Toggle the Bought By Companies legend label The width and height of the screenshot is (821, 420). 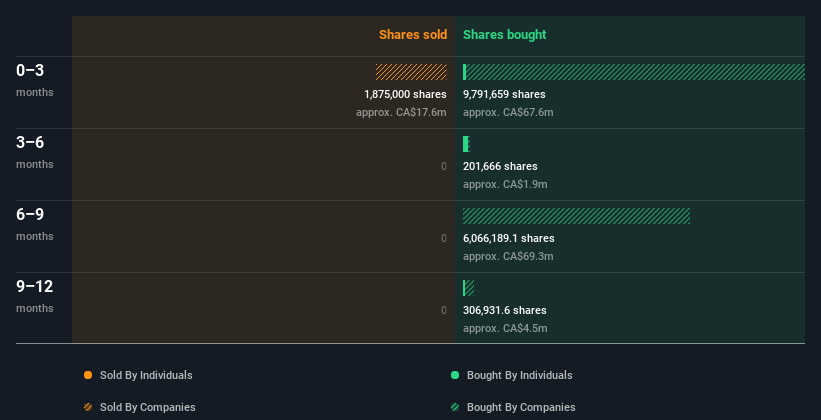point(521,407)
